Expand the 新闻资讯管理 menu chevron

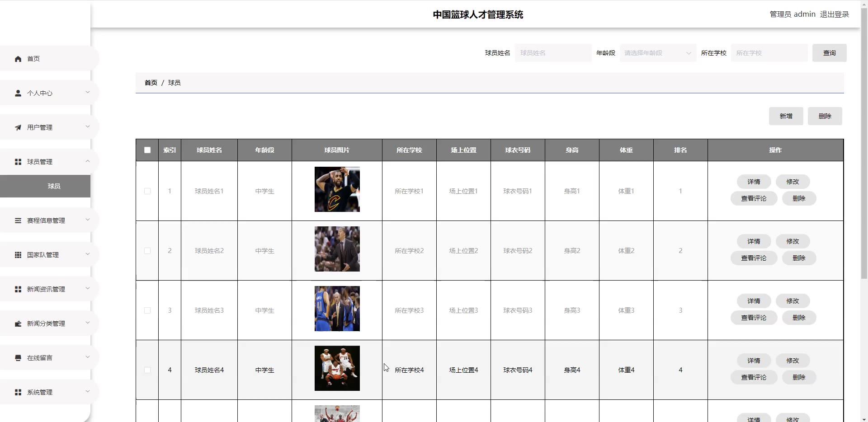88,288
